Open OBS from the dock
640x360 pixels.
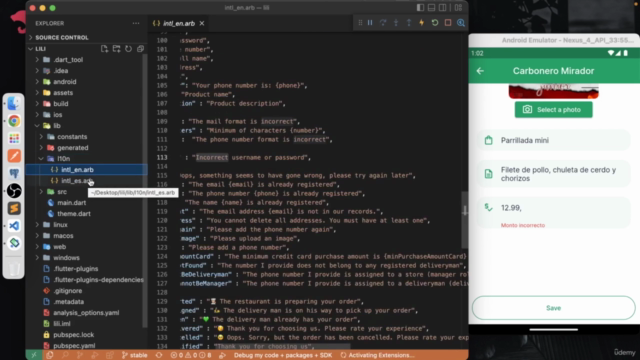coord(14,191)
